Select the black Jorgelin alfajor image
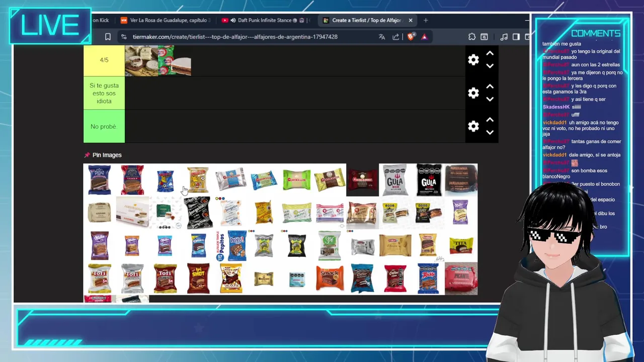The image size is (644, 362). point(198,213)
